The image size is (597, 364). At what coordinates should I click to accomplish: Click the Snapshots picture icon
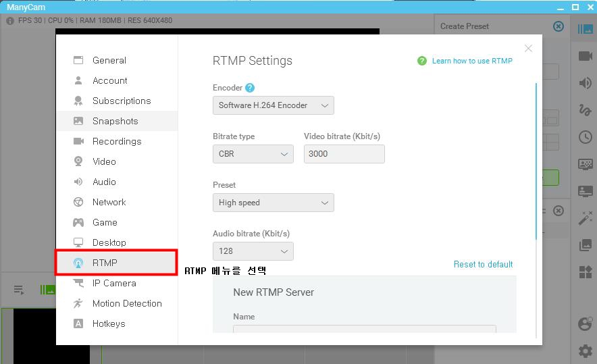coord(78,121)
